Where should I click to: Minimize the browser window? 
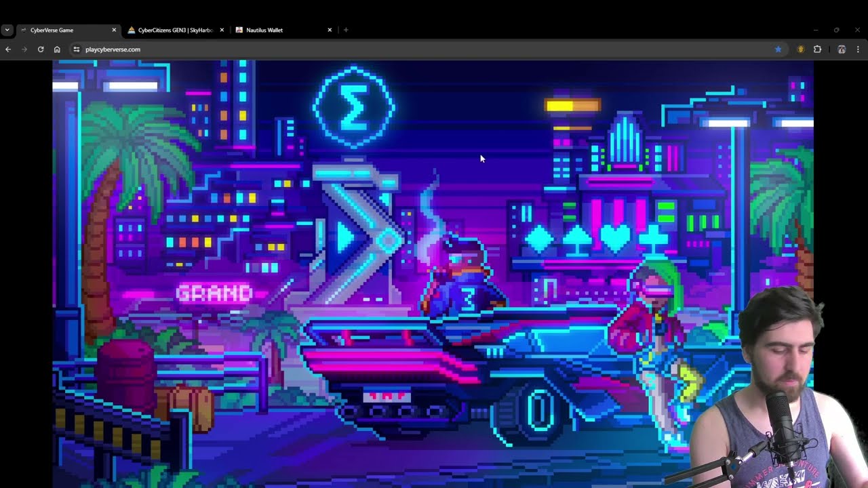click(x=816, y=30)
